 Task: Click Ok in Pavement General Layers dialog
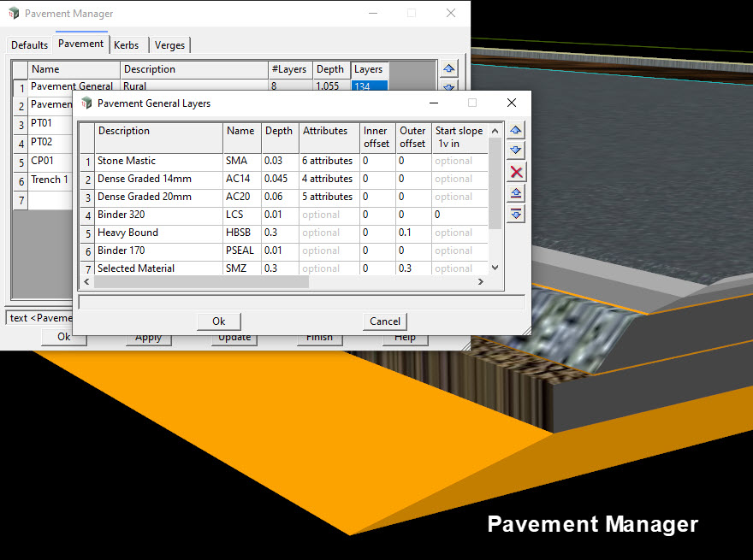point(218,321)
